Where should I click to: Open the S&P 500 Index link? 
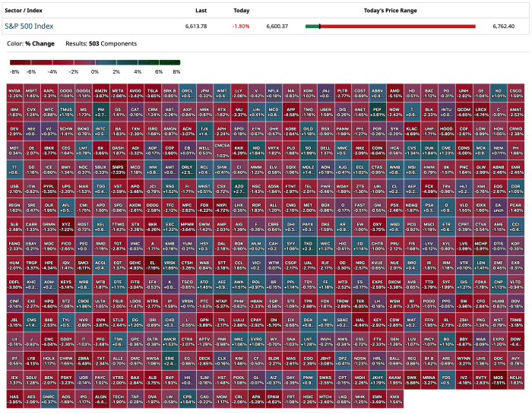[x=28, y=26]
